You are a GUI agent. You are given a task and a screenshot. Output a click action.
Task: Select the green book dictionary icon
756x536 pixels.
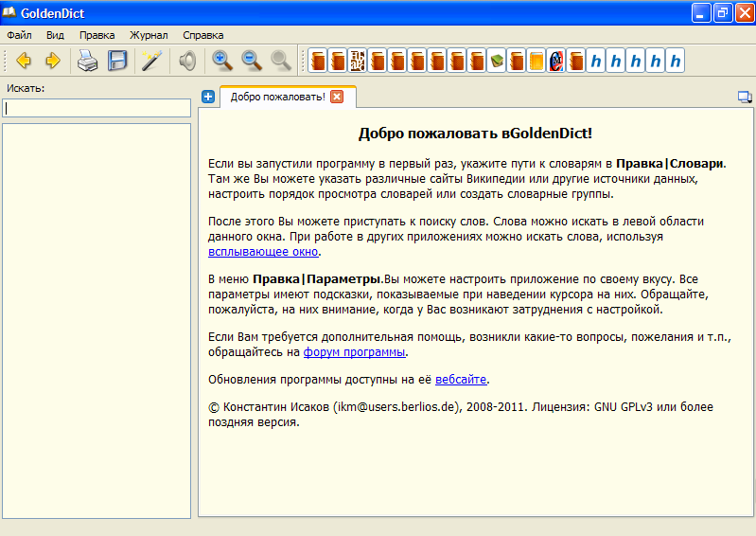coord(496,62)
